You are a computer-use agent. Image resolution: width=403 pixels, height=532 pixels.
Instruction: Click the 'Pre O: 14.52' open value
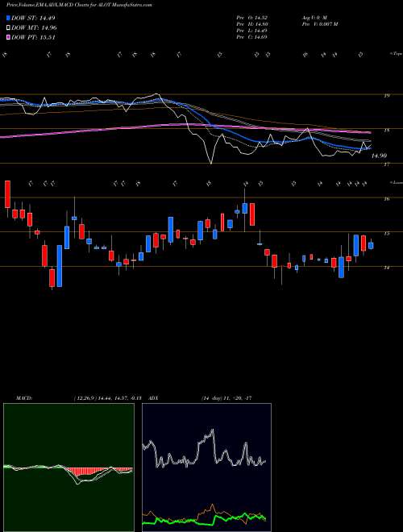coord(253,17)
